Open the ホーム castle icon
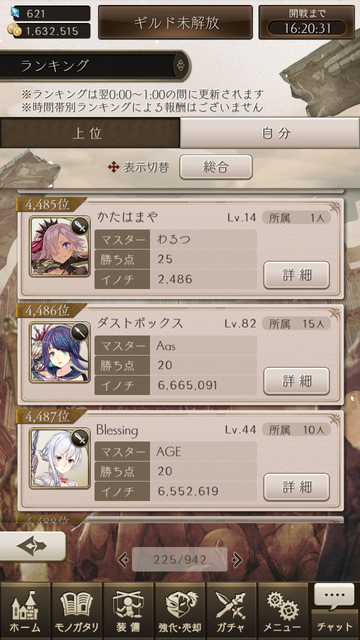The width and height of the screenshot is (360, 640). point(25,611)
